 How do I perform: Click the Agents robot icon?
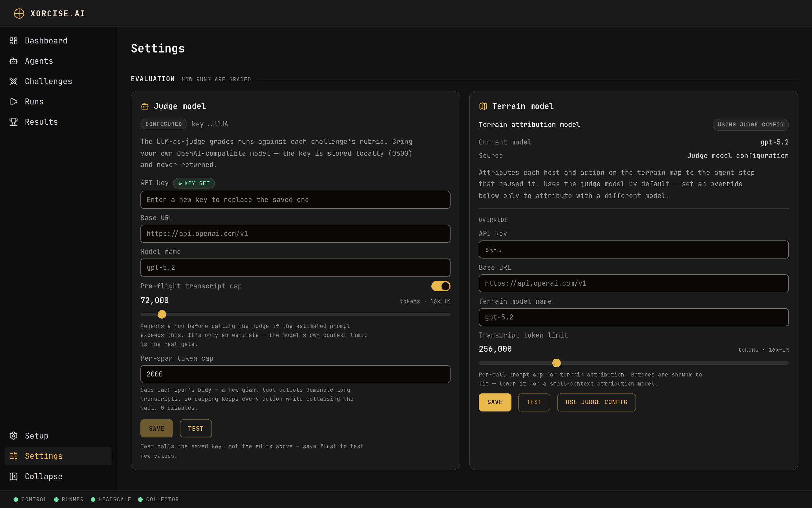click(14, 61)
